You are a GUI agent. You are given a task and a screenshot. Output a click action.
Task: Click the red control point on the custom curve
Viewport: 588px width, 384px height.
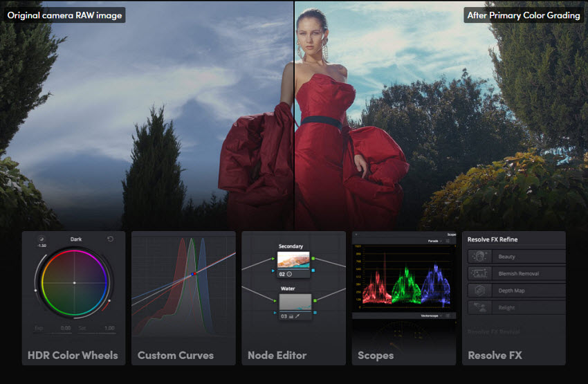point(194,274)
